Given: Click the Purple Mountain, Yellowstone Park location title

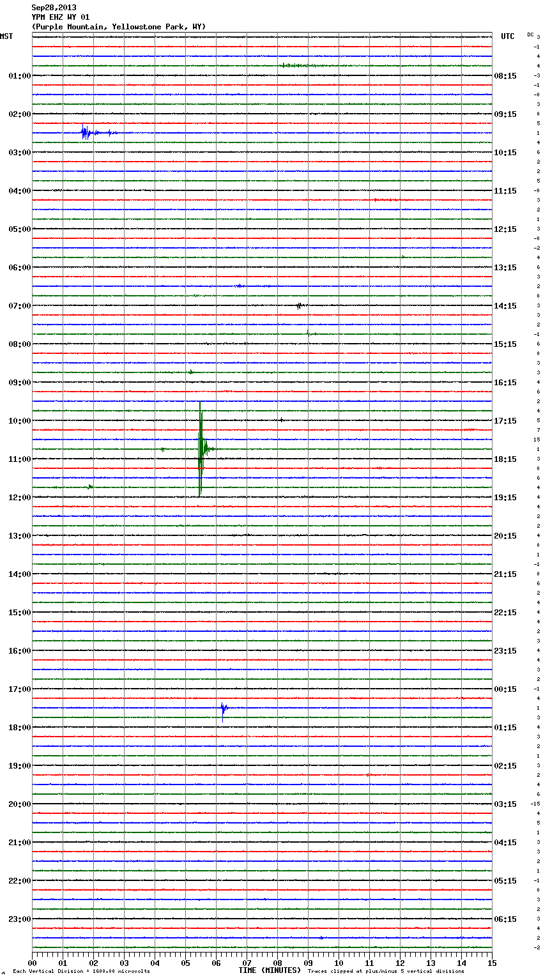Looking at the screenshot, I should [119, 27].
